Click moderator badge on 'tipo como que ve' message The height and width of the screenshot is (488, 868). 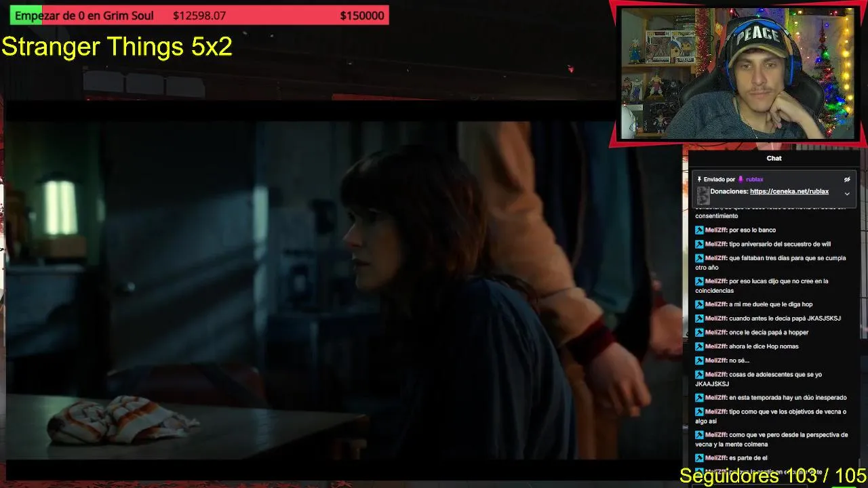coord(699,412)
